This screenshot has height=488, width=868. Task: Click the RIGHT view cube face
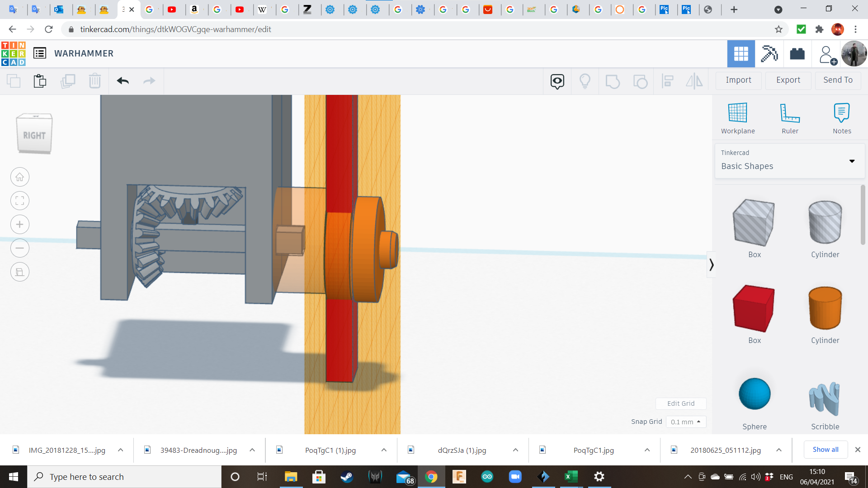point(34,135)
